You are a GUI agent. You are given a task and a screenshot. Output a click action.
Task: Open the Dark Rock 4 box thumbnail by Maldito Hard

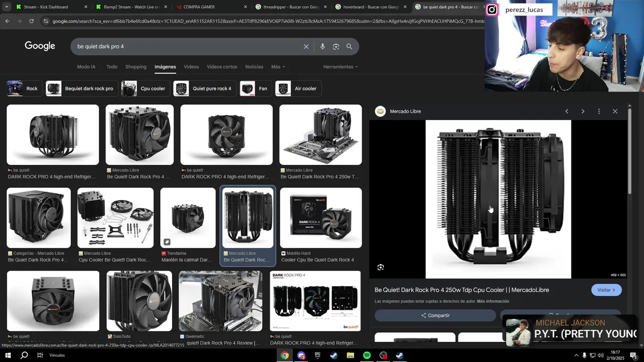pyautogui.click(x=320, y=218)
